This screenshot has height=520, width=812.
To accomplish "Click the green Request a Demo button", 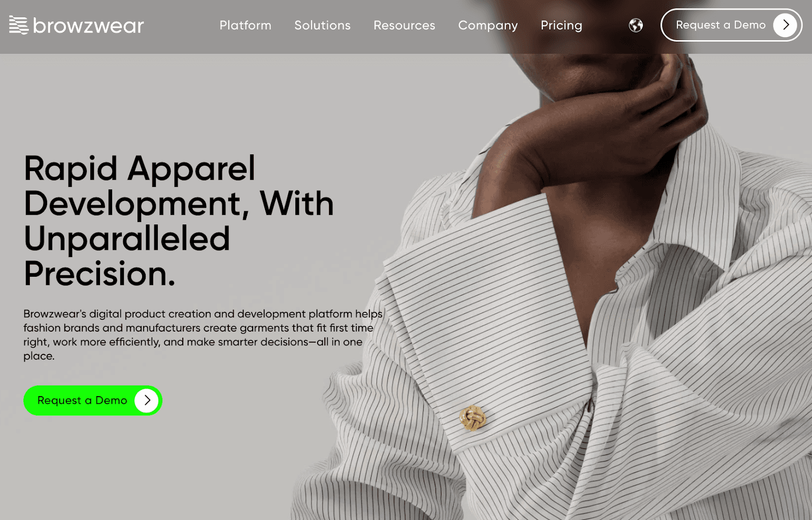I will coord(93,401).
